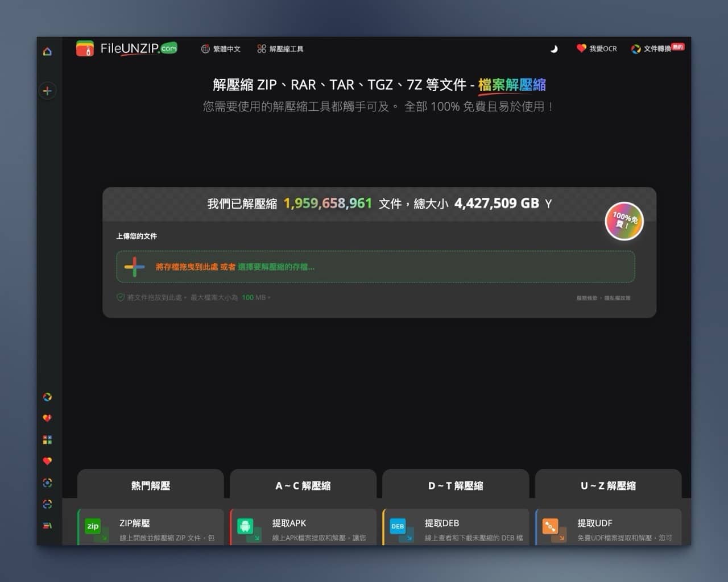Open the 解壓縮工具 tools menu

coord(280,49)
